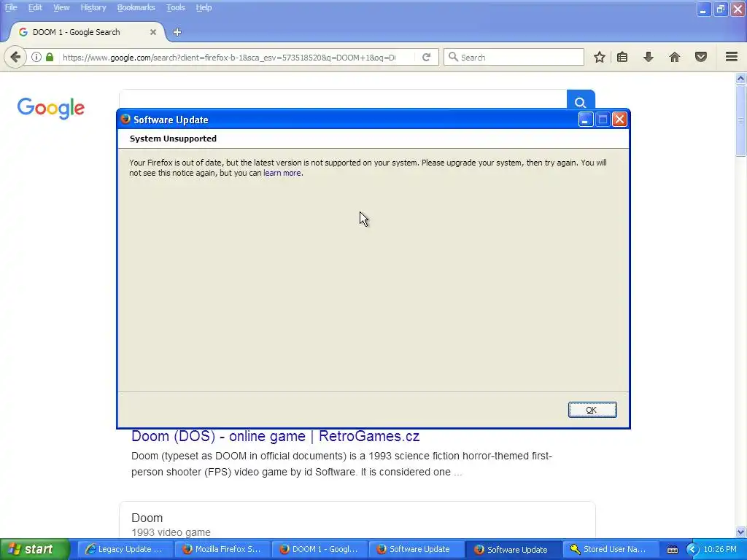Go to Firefox home page icon
The image size is (747, 560).
[x=675, y=57]
